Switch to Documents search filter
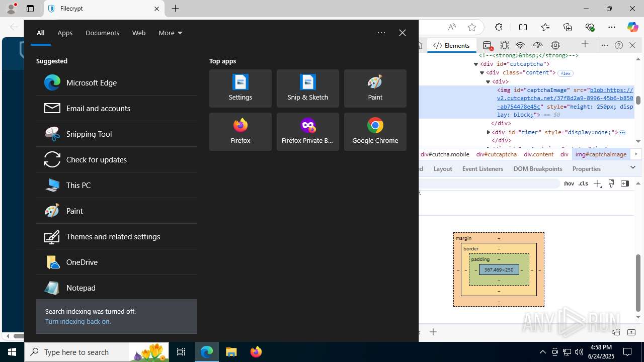The image size is (644, 362). (x=102, y=33)
